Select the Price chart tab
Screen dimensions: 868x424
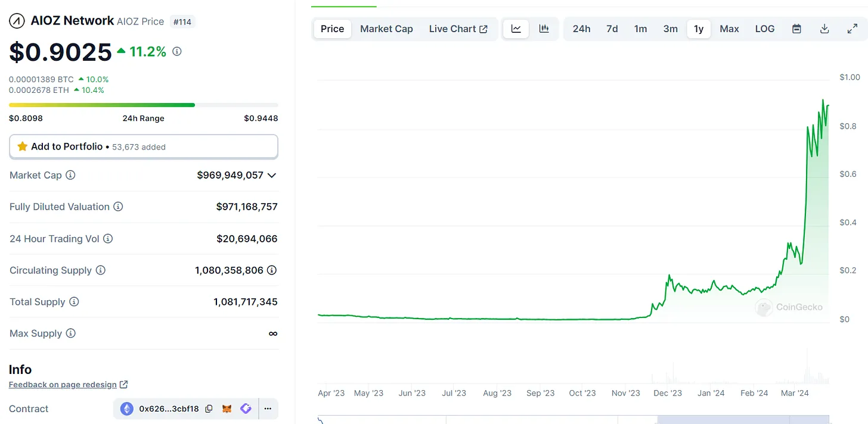(x=332, y=29)
